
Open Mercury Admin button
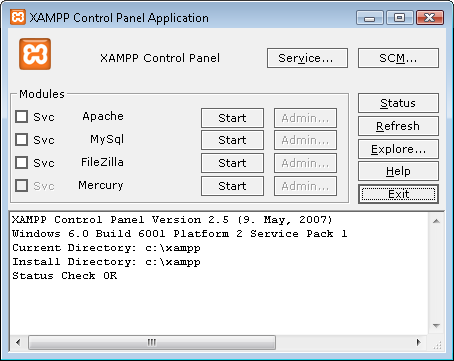coord(305,186)
